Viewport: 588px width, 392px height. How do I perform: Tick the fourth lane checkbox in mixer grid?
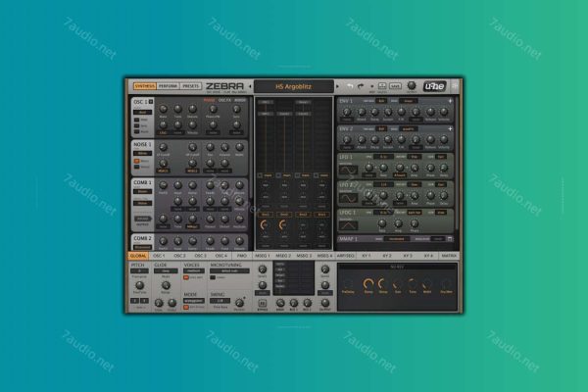click(317, 175)
